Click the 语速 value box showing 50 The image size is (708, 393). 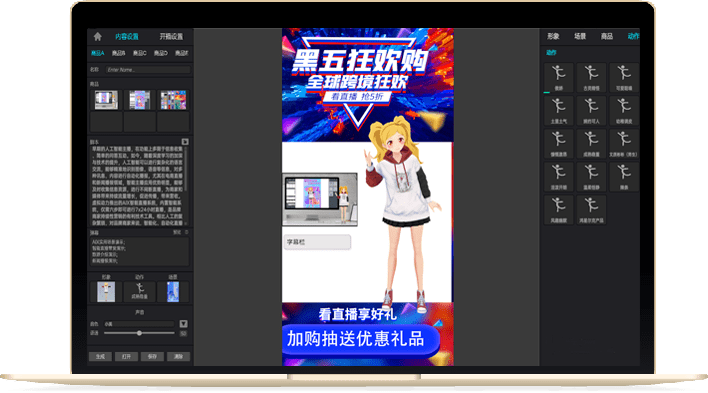pyautogui.click(x=183, y=333)
